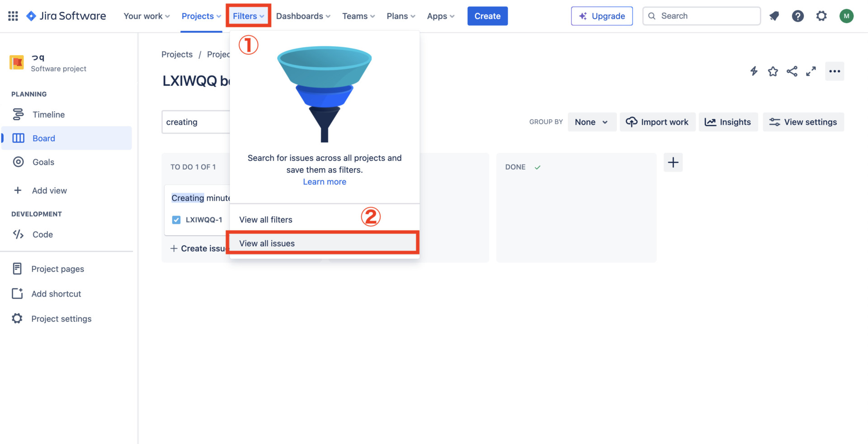The height and width of the screenshot is (444, 868).
Task: Open the Dashboards dropdown menu
Action: point(303,16)
